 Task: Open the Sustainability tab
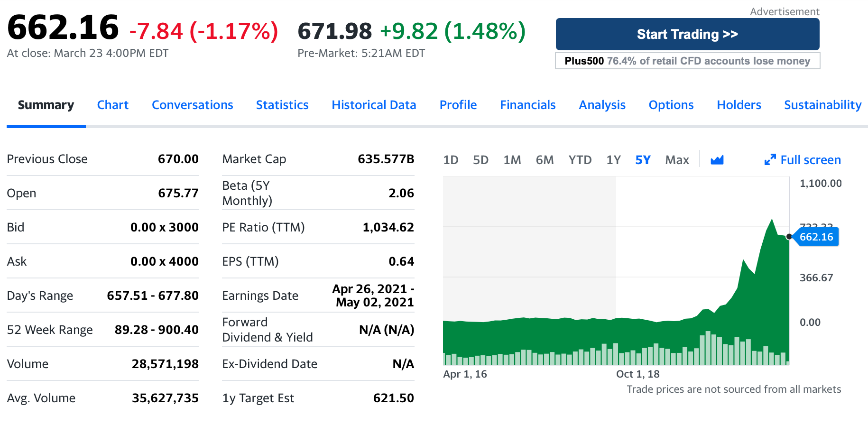[823, 105]
